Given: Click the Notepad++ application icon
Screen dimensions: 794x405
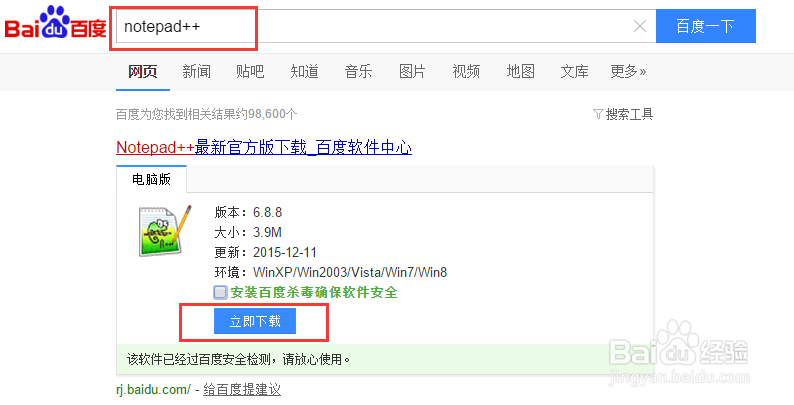Looking at the screenshot, I should 165,230.
